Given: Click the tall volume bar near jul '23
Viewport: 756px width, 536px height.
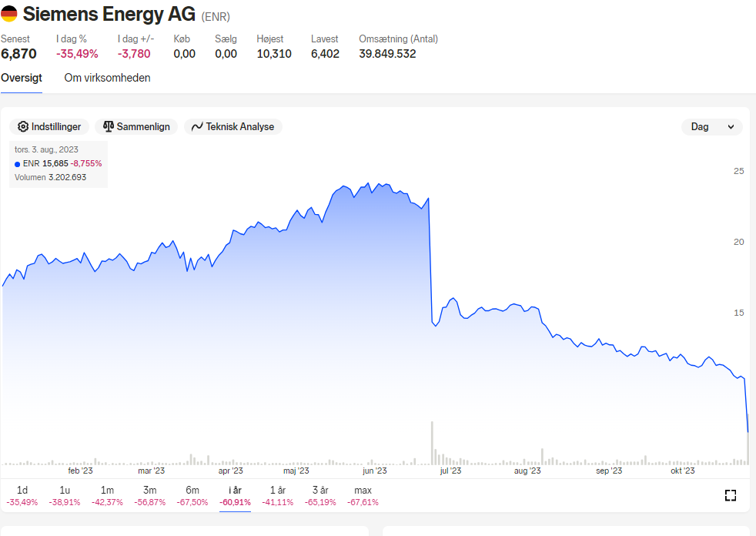Looking at the screenshot, I should point(432,443).
